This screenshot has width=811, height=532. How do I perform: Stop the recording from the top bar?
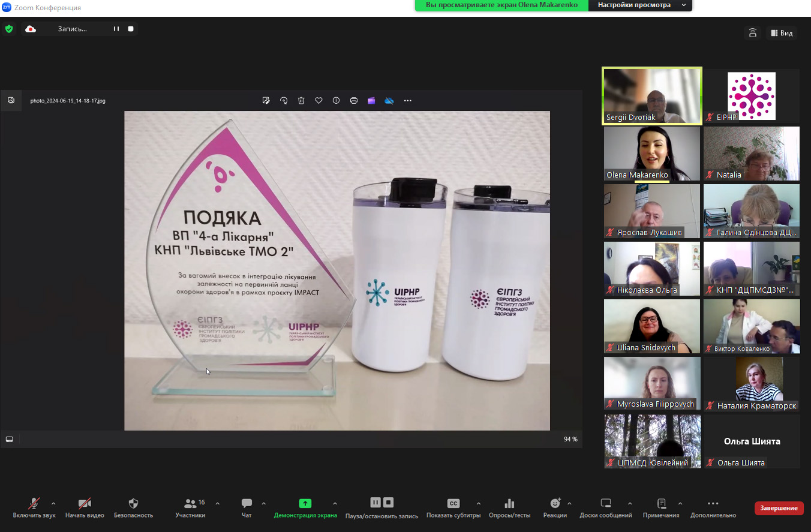[x=131, y=29]
